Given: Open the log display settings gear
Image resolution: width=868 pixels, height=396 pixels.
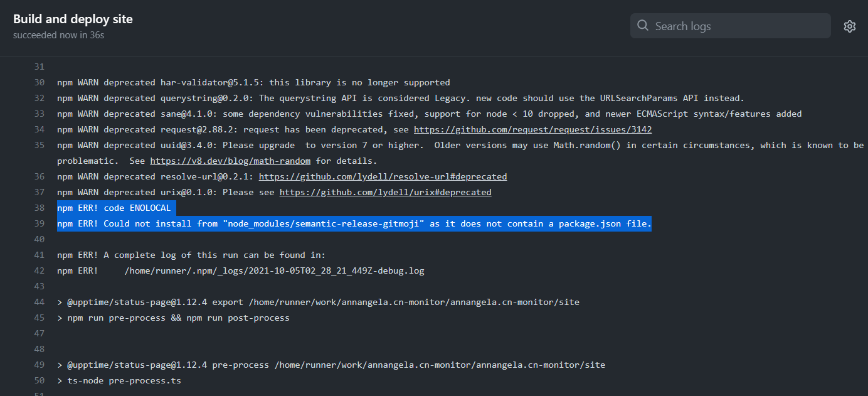Looking at the screenshot, I should (x=850, y=26).
